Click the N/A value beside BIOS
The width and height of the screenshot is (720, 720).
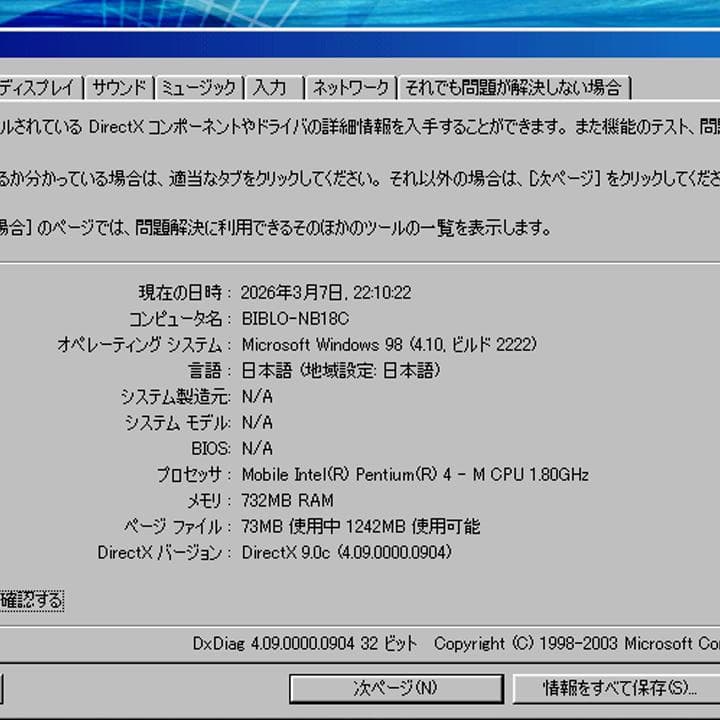257,449
